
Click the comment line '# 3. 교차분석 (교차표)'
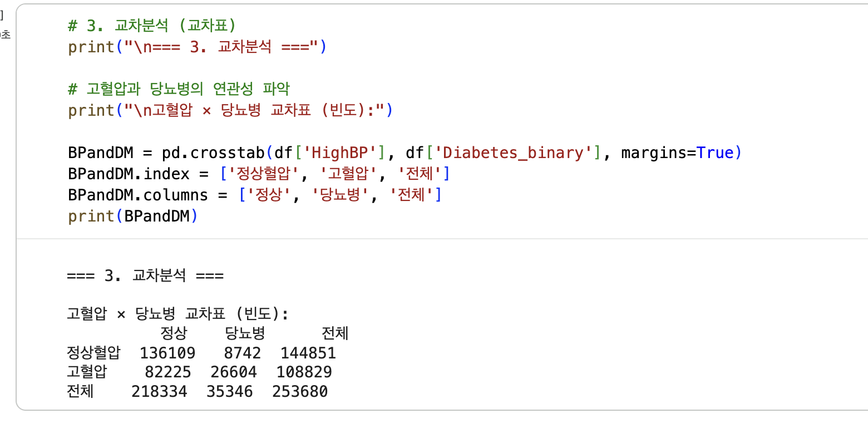click(x=152, y=26)
